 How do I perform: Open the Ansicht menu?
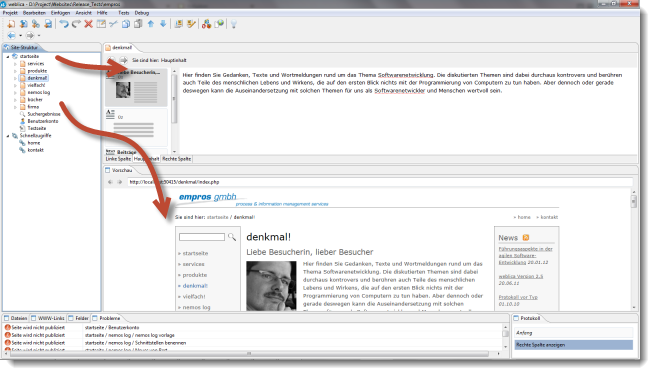pos(84,13)
